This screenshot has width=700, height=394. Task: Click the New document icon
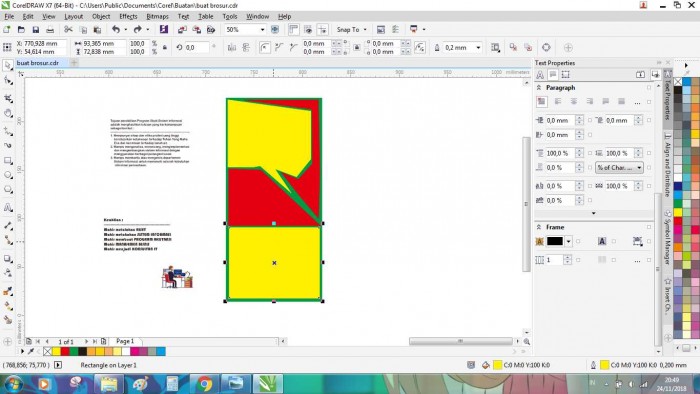point(7,29)
